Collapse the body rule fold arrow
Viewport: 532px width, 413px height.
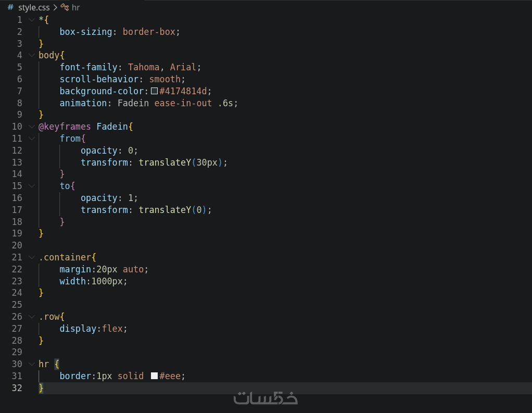[x=32, y=55]
